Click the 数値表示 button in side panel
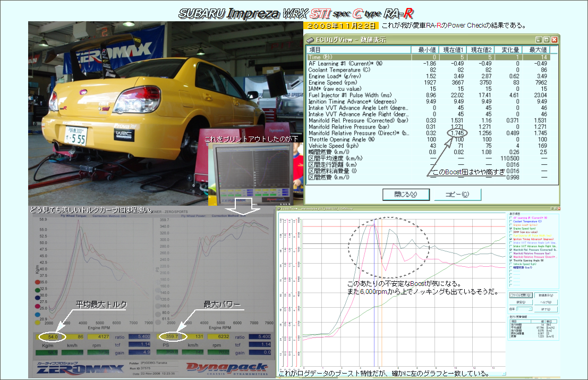 [x=546, y=294]
